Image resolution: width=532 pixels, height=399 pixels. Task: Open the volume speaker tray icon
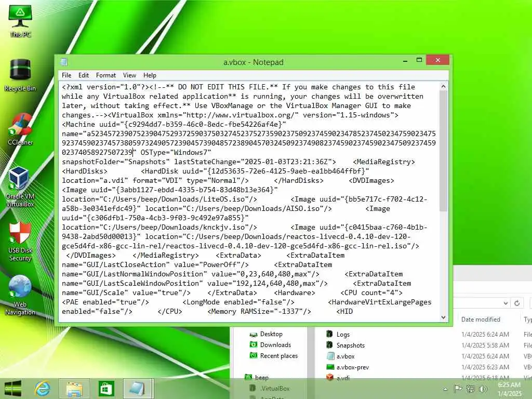click(x=483, y=389)
